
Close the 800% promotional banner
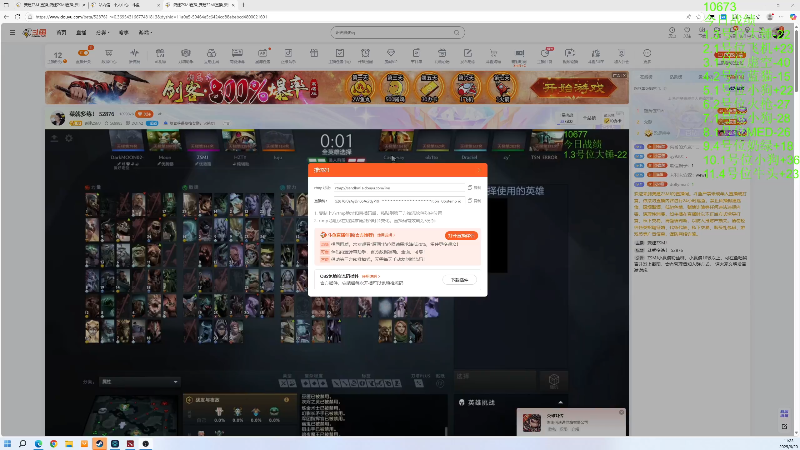point(623,76)
